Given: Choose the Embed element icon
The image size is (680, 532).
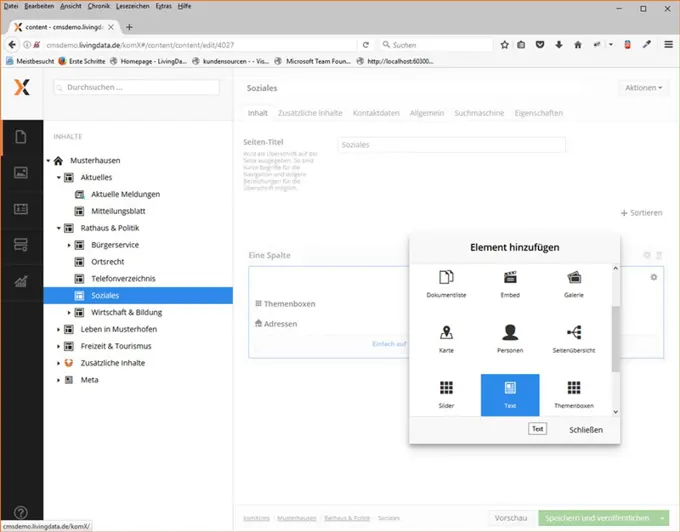Looking at the screenshot, I should 510,279.
